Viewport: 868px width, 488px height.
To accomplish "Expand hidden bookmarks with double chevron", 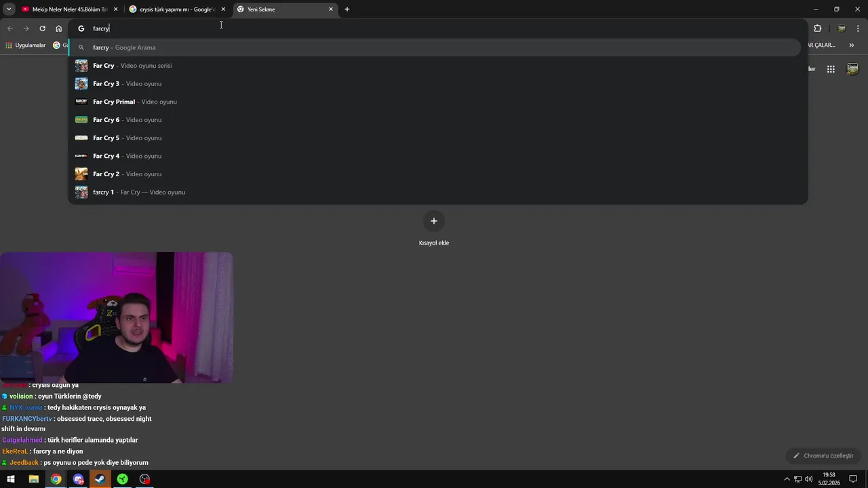I will pyautogui.click(x=852, y=45).
